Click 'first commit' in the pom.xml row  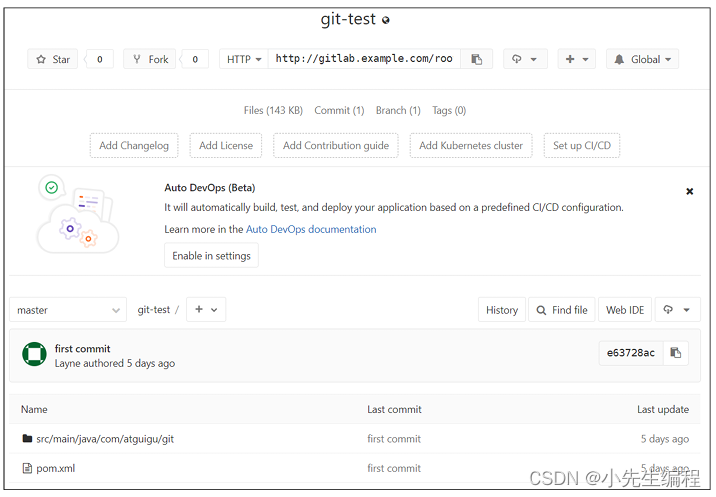(x=394, y=469)
